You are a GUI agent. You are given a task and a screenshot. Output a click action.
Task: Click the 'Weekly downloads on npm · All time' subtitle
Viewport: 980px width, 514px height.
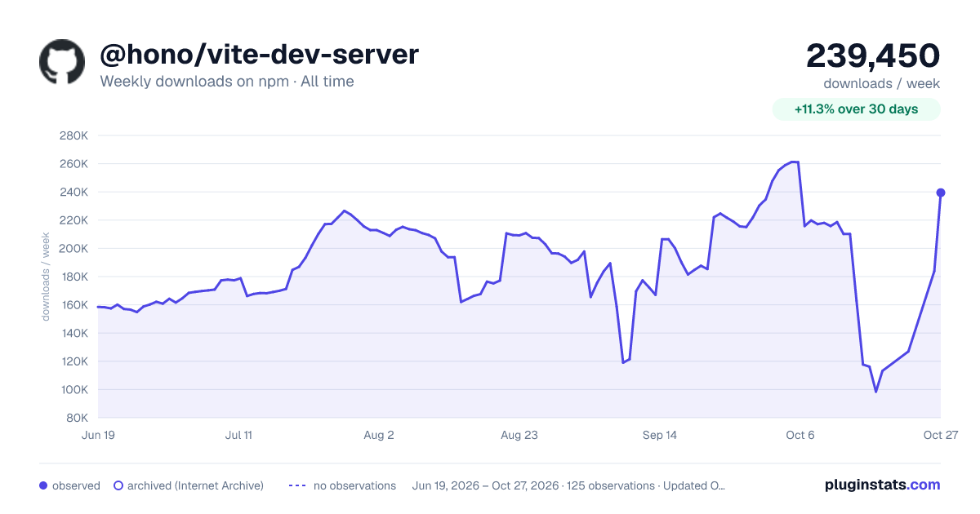pyautogui.click(x=227, y=82)
